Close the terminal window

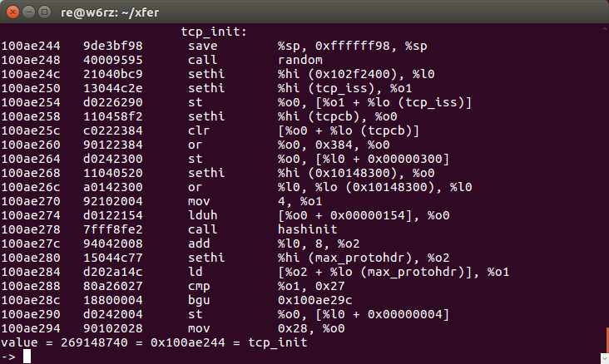click(12, 12)
